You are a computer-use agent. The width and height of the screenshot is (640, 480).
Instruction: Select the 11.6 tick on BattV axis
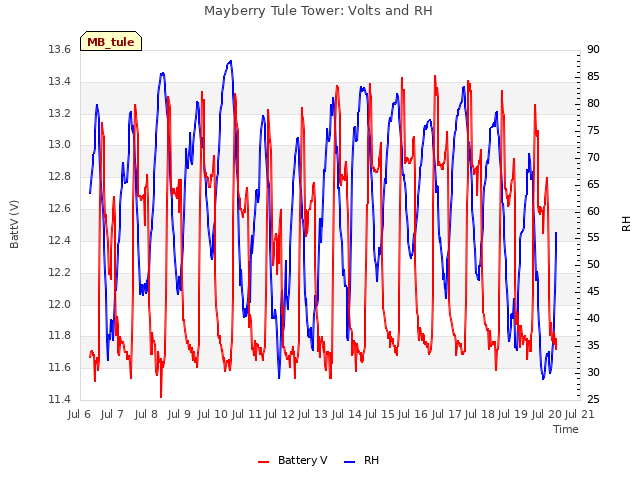[x=59, y=367]
